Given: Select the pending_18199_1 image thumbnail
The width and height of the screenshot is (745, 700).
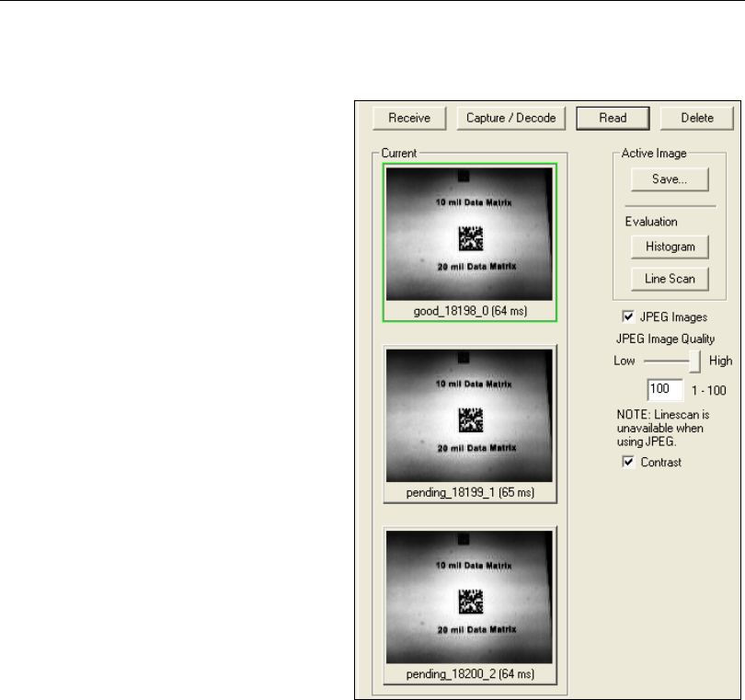Looking at the screenshot, I should click(469, 416).
